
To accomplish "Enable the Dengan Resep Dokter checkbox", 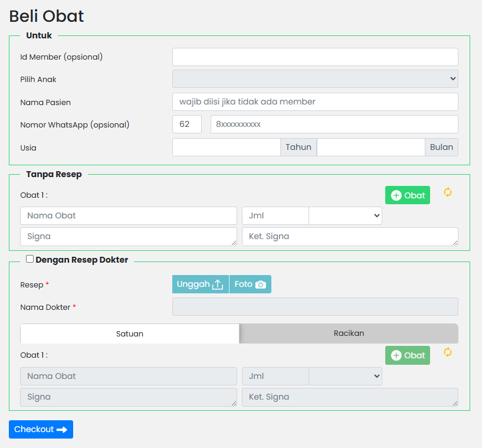I will pyautogui.click(x=30, y=259).
